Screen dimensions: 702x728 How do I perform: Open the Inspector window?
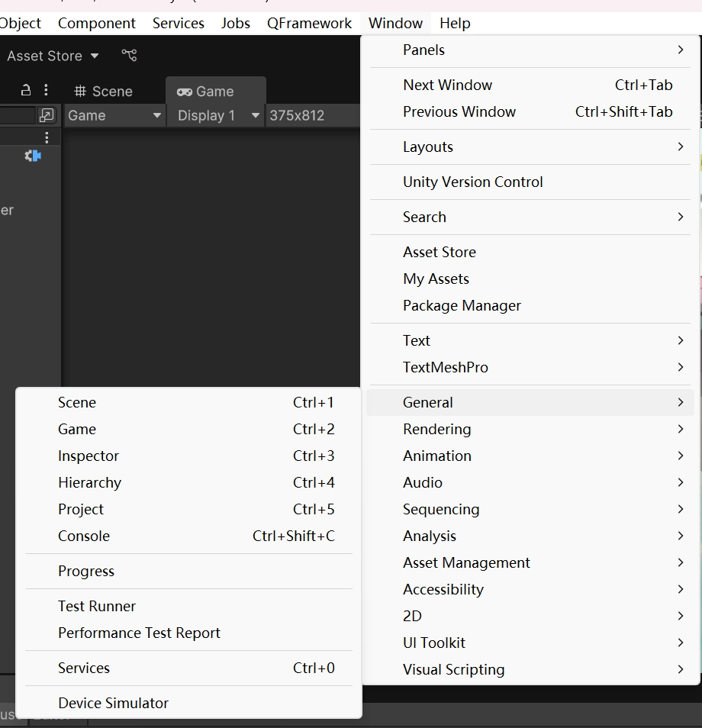click(188, 456)
